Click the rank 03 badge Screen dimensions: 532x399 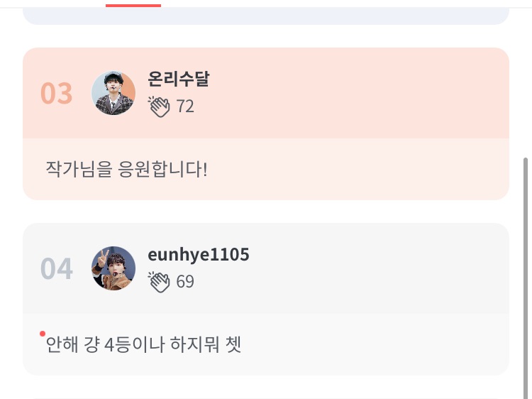tap(57, 94)
